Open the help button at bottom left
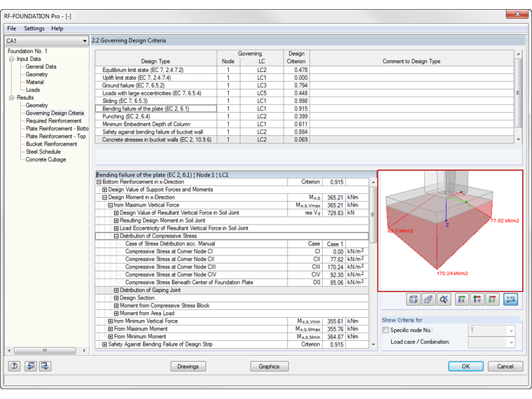The width and height of the screenshot is (532, 399). [14, 366]
